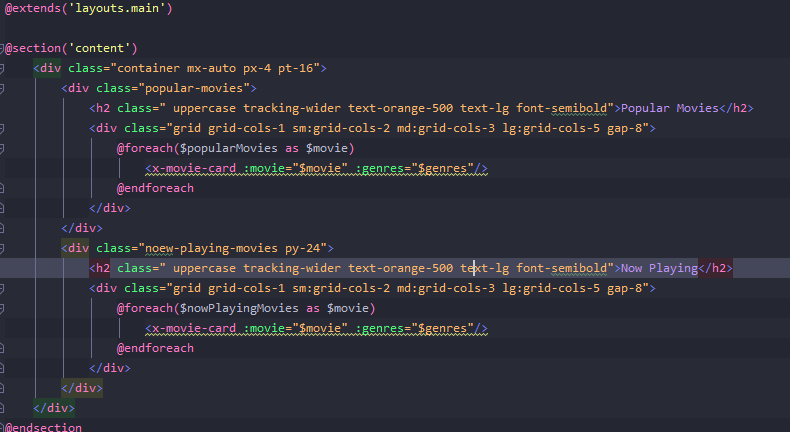This screenshot has height=432, width=790.
Task: Click text-orange-500 on the Popular Movies line
Action: (401, 108)
